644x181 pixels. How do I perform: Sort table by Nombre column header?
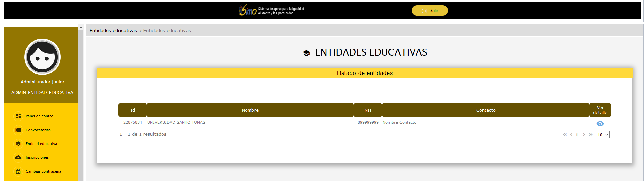pyautogui.click(x=250, y=110)
